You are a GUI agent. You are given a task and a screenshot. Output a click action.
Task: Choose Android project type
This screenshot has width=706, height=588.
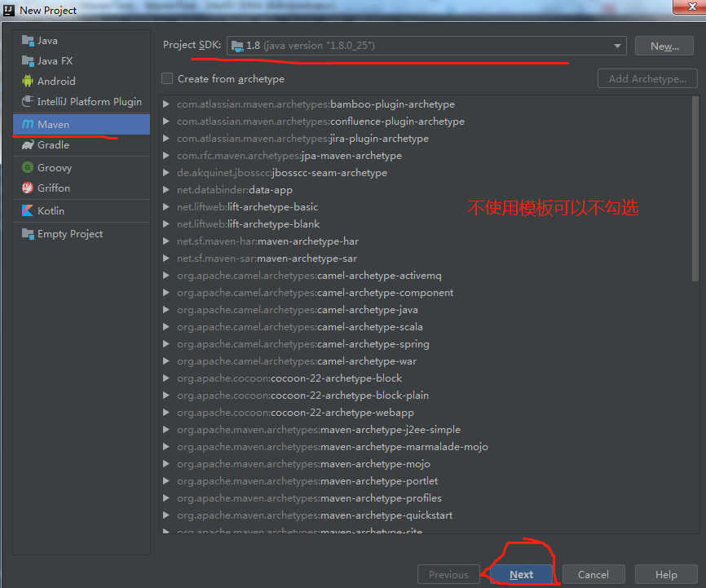click(x=82, y=81)
